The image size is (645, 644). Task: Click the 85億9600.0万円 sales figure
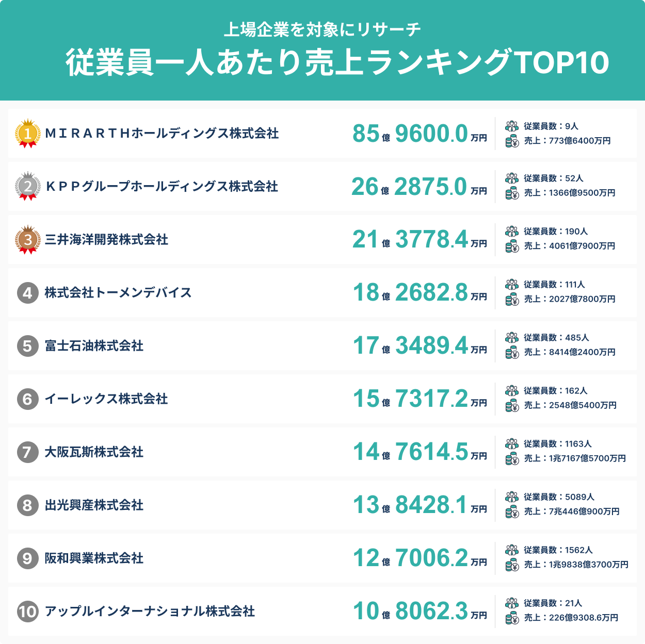tap(420, 134)
